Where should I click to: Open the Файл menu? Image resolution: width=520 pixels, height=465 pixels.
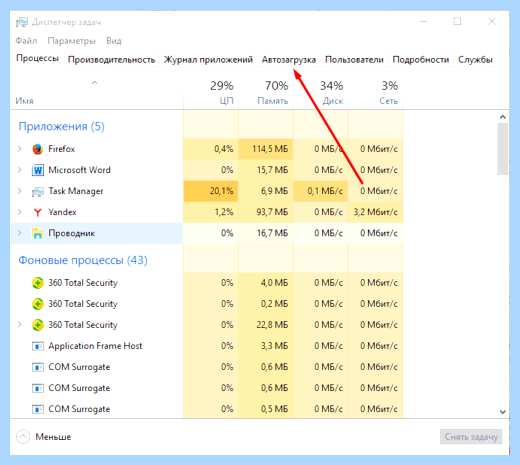26,41
